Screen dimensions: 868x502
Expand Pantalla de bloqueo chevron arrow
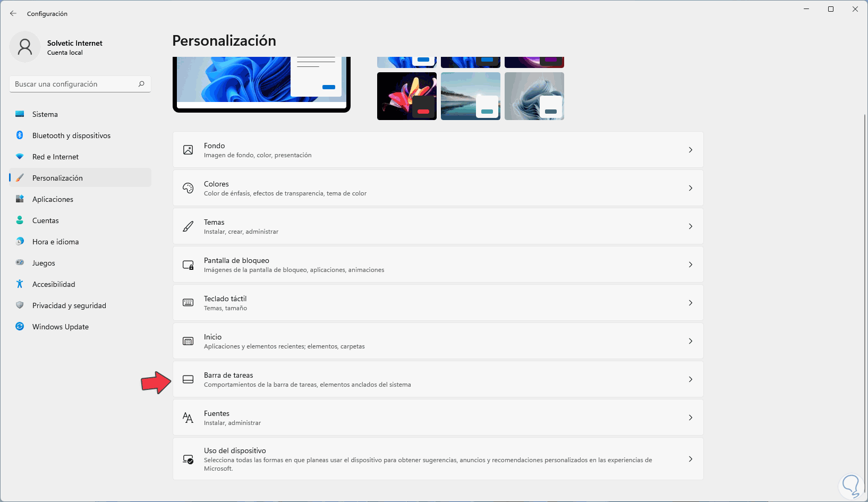pos(691,265)
